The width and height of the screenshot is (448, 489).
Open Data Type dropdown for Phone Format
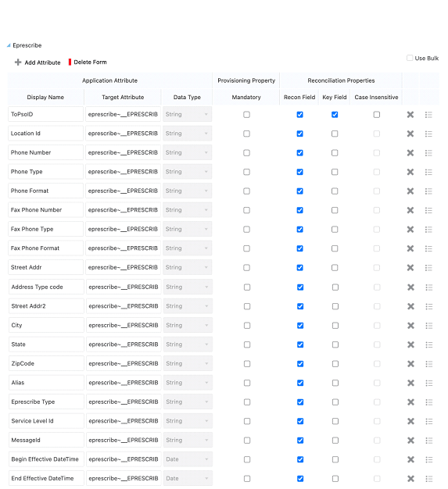[x=188, y=191]
